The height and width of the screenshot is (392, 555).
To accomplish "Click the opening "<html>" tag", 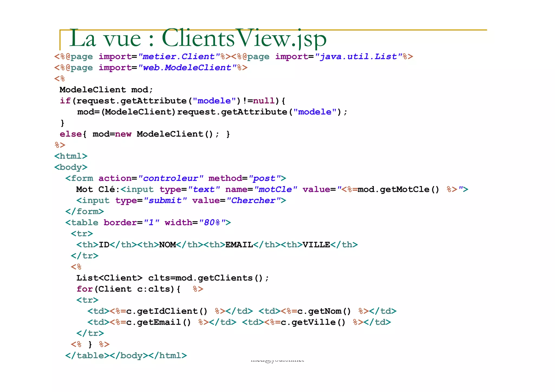I will 71,156.
